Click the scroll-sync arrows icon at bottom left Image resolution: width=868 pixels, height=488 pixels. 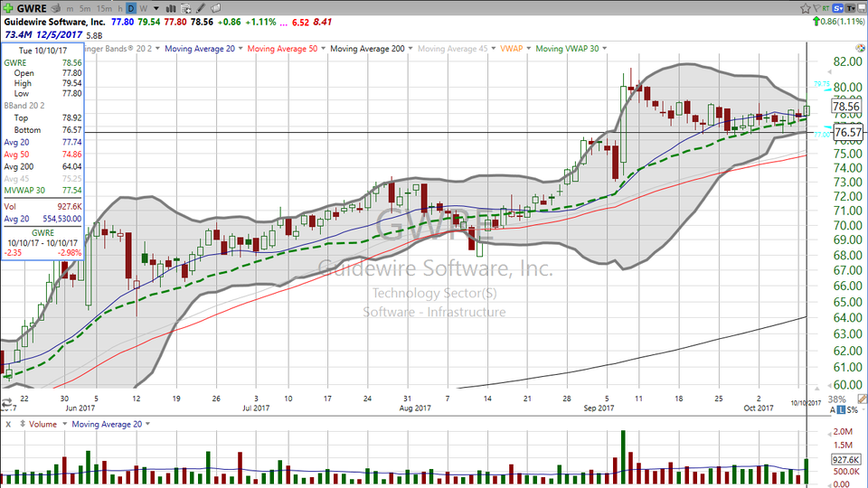(6, 403)
